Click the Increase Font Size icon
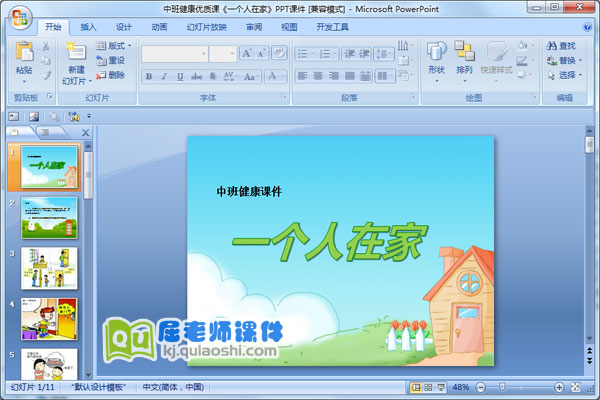The height and width of the screenshot is (400, 600). [247, 53]
